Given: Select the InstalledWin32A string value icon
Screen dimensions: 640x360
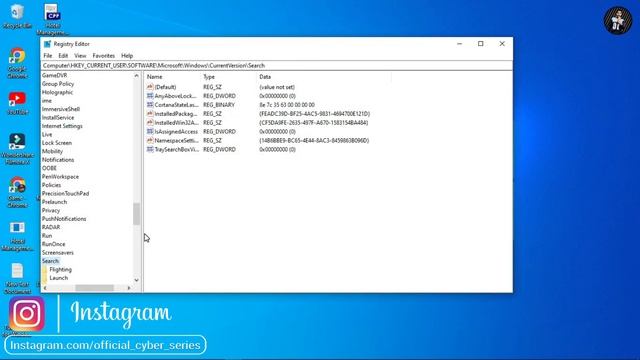Looking at the screenshot, I should (150, 122).
